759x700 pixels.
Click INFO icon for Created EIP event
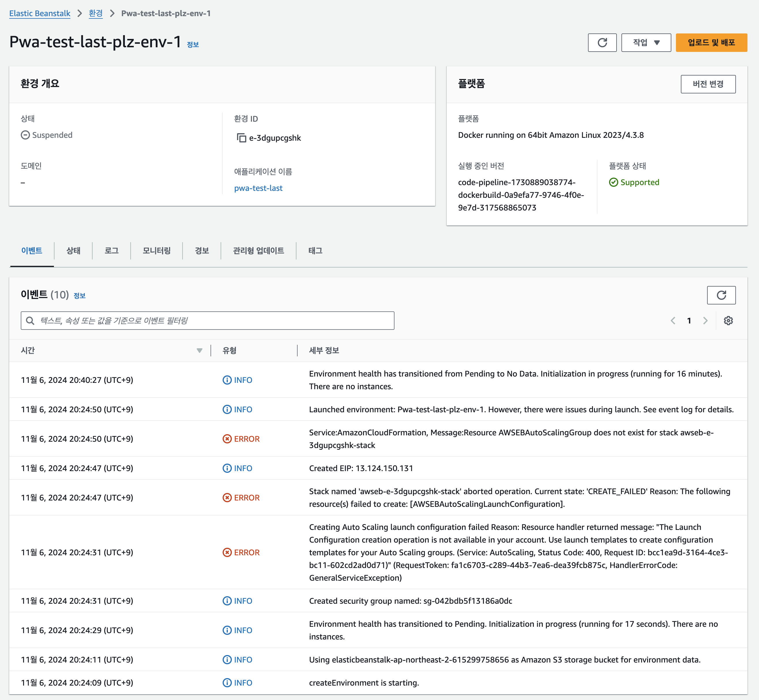coord(227,468)
